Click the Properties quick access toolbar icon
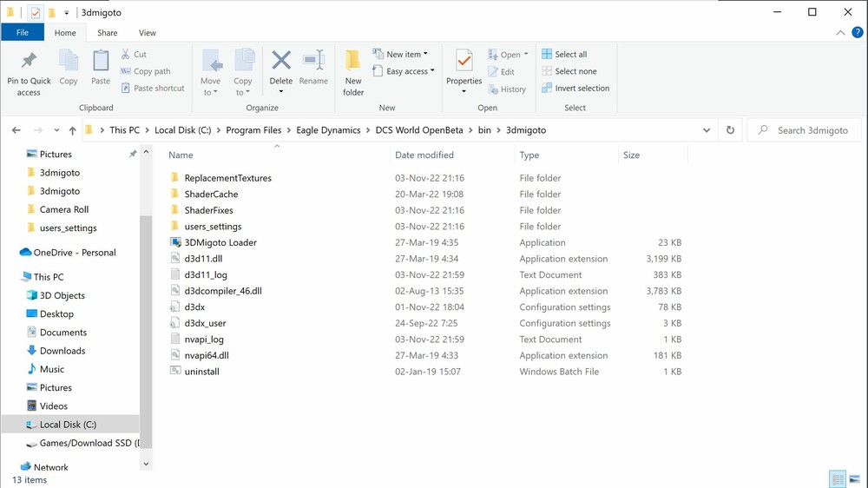 [x=35, y=12]
